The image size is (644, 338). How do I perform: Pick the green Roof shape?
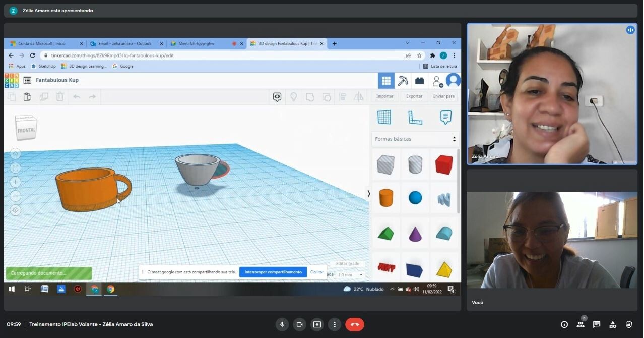click(x=386, y=234)
